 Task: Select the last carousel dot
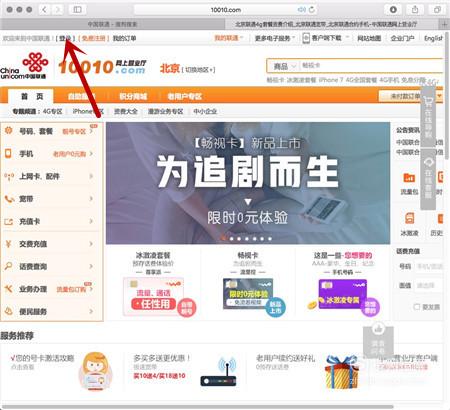(270, 239)
